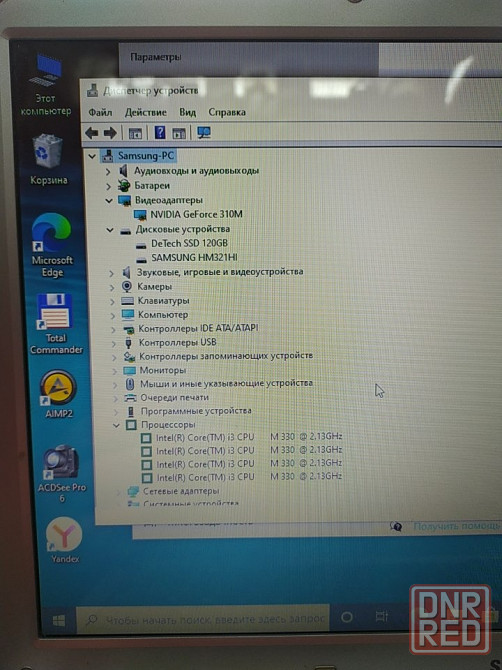
Task: Open the Вид menu
Action: (188, 112)
